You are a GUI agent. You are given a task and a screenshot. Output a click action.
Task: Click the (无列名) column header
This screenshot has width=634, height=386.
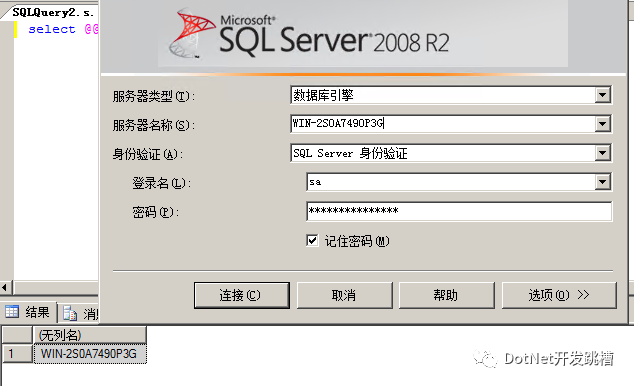[x=90, y=335]
